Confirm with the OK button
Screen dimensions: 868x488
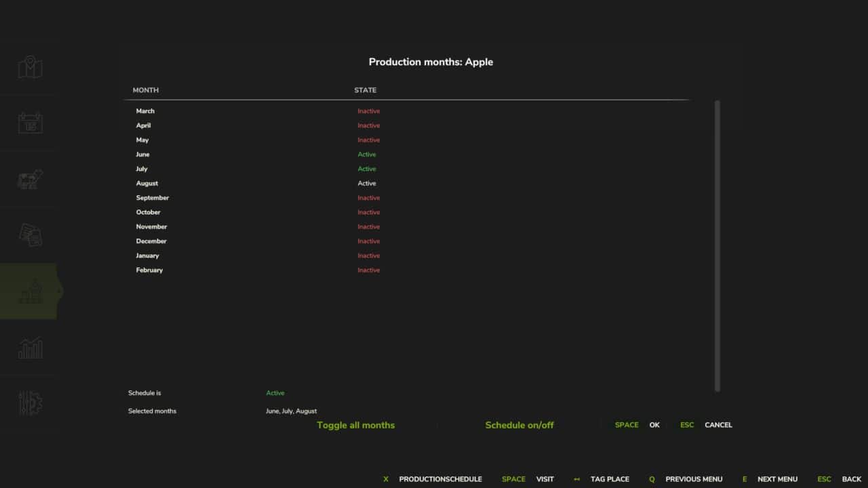pos(654,425)
